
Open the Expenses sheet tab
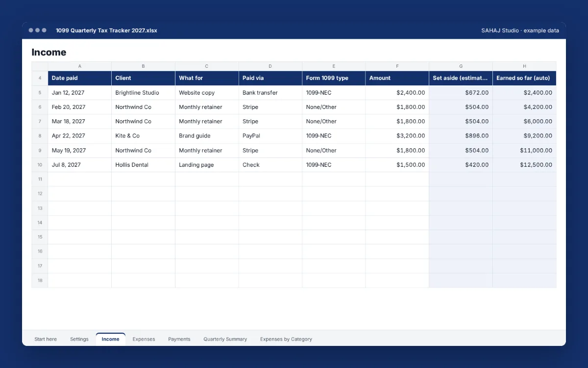pos(144,339)
